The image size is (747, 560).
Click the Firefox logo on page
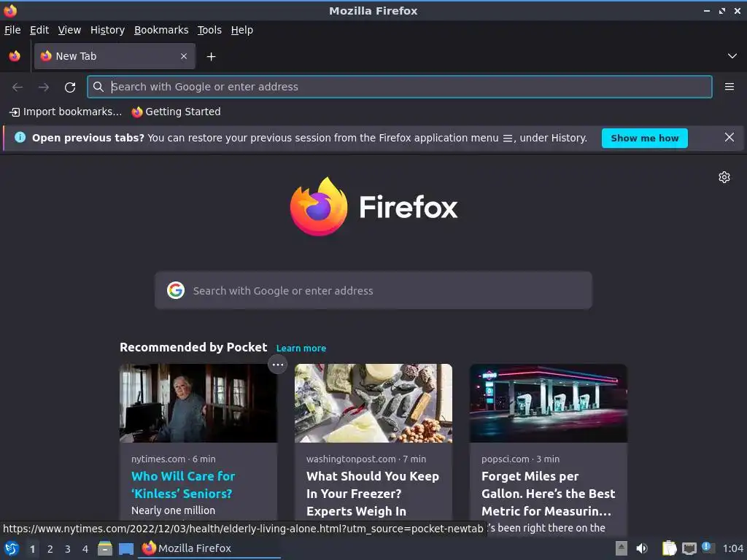click(373, 206)
